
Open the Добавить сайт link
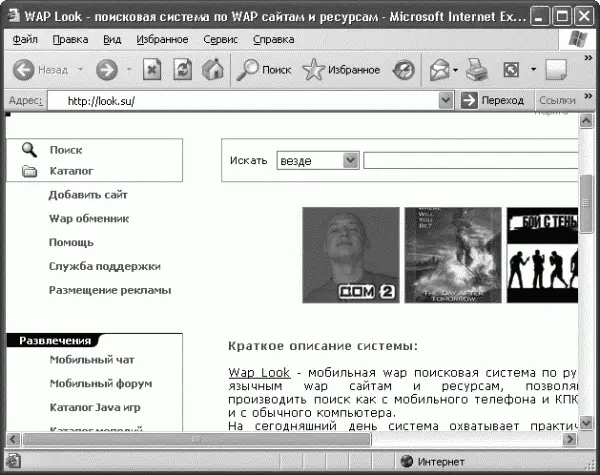click(x=88, y=195)
